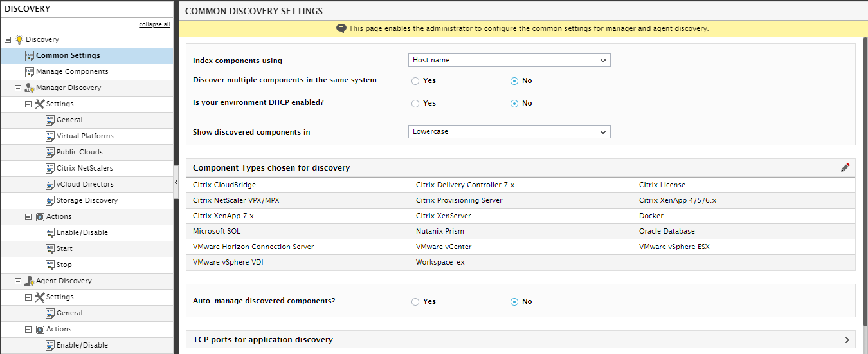Open Storage Discovery settings
Image resolution: width=868 pixels, height=354 pixels.
tap(87, 201)
